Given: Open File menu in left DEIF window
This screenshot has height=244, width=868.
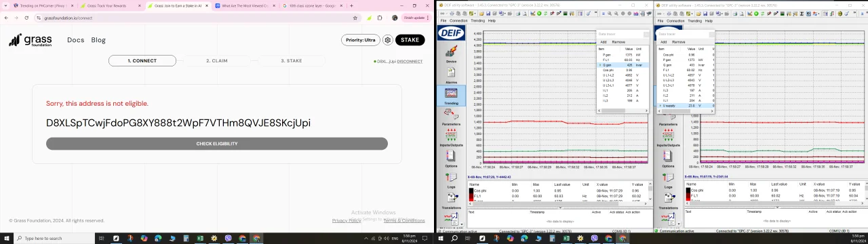Looking at the screenshot, I should point(443,21).
